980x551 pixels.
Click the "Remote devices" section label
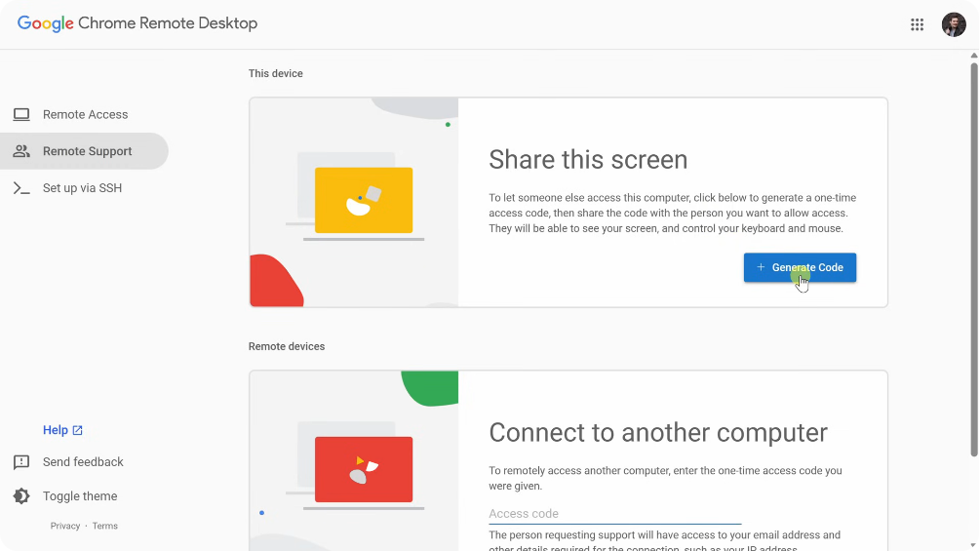coord(287,347)
